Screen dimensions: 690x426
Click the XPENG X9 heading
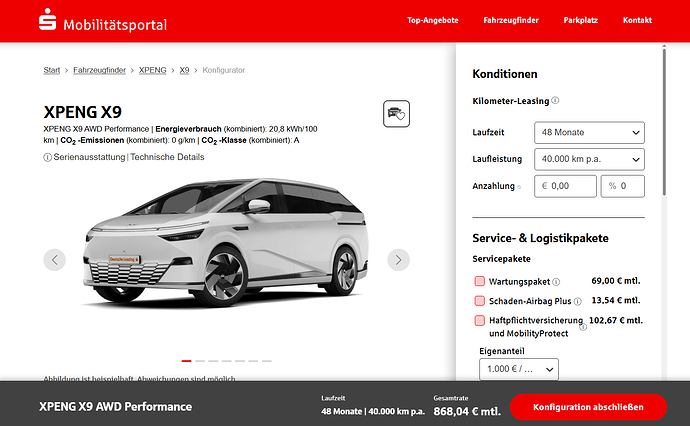pyautogui.click(x=83, y=112)
